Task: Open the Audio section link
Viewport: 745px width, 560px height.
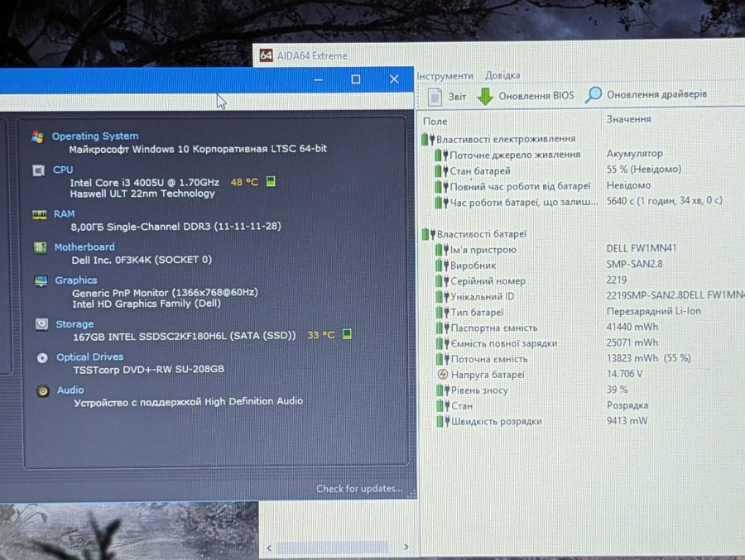Action: tap(70, 390)
